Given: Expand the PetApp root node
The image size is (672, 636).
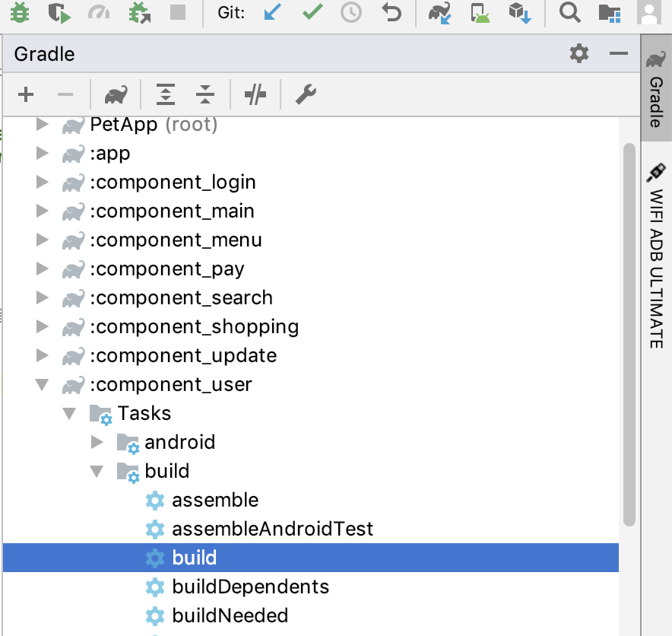Looking at the screenshot, I should point(42,124).
